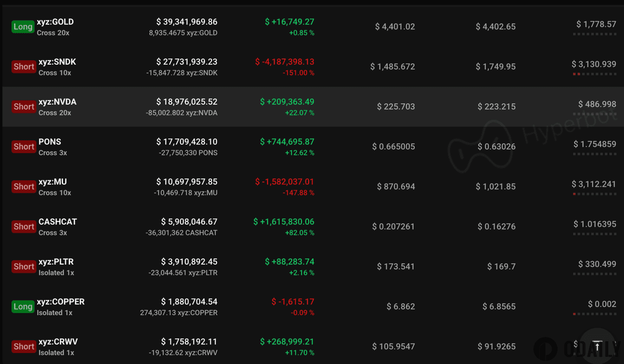The image size is (624, 364).
Task: Click the Short badge on PONS row
Action: click(24, 147)
